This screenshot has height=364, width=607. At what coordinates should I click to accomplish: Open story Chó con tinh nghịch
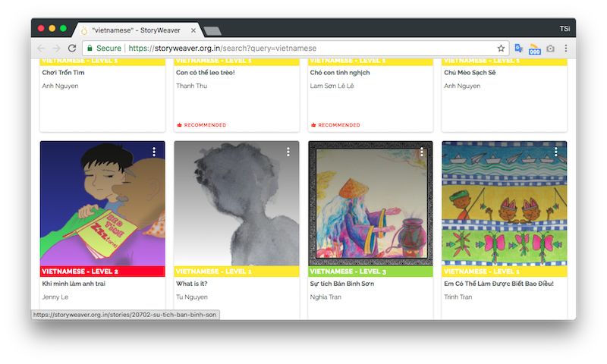click(x=339, y=72)
